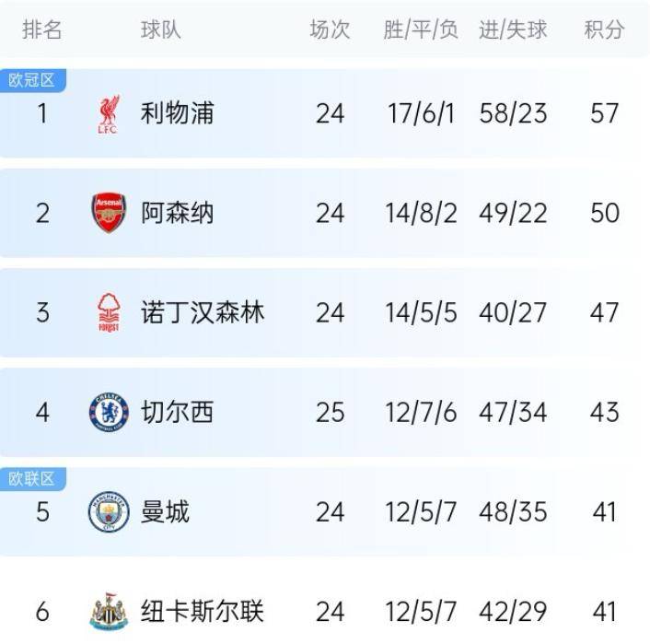This screenshot has height=644, width=650.
Task: Click the Chelsea club crest
Action: pos(109,412)
